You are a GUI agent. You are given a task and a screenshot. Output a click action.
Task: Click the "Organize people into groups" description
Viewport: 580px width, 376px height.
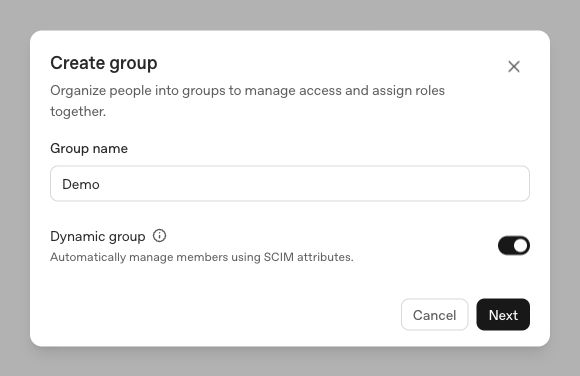247,101
